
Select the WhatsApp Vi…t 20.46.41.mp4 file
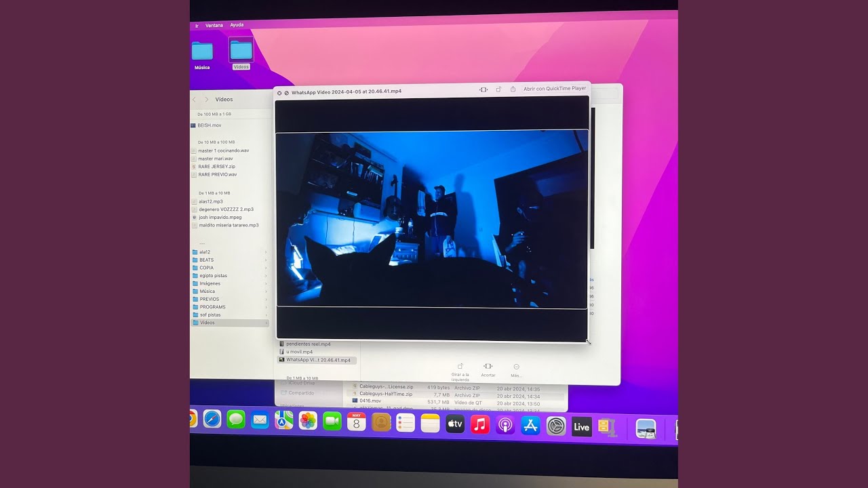317,360
